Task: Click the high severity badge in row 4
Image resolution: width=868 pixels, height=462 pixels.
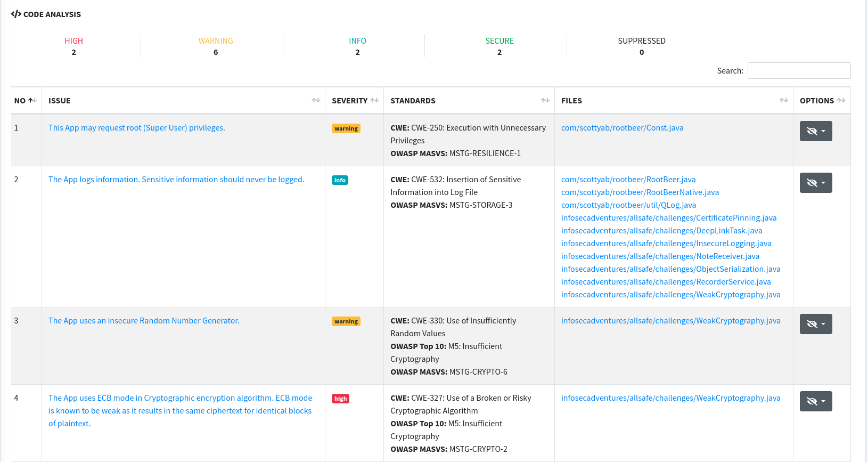Action: 340,399
